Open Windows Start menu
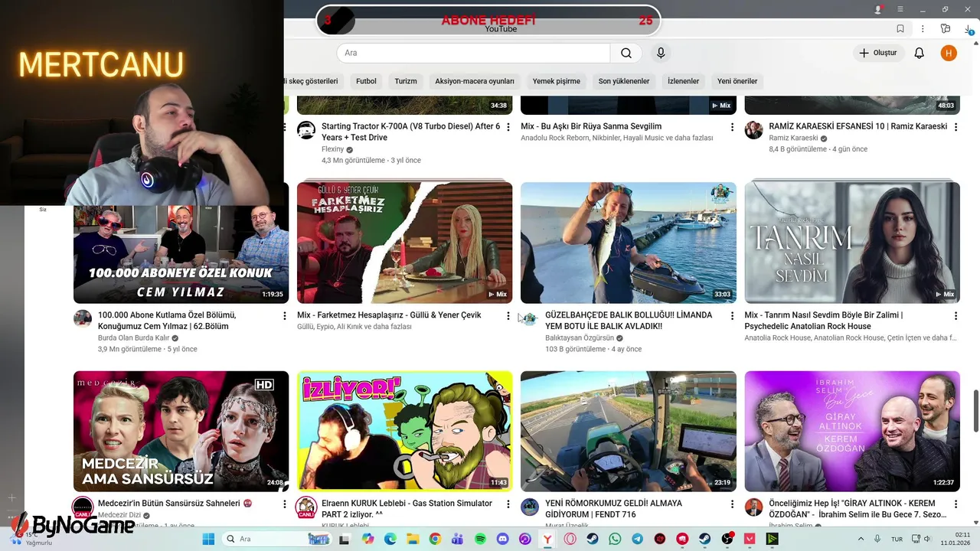 [x=208, y=539]
